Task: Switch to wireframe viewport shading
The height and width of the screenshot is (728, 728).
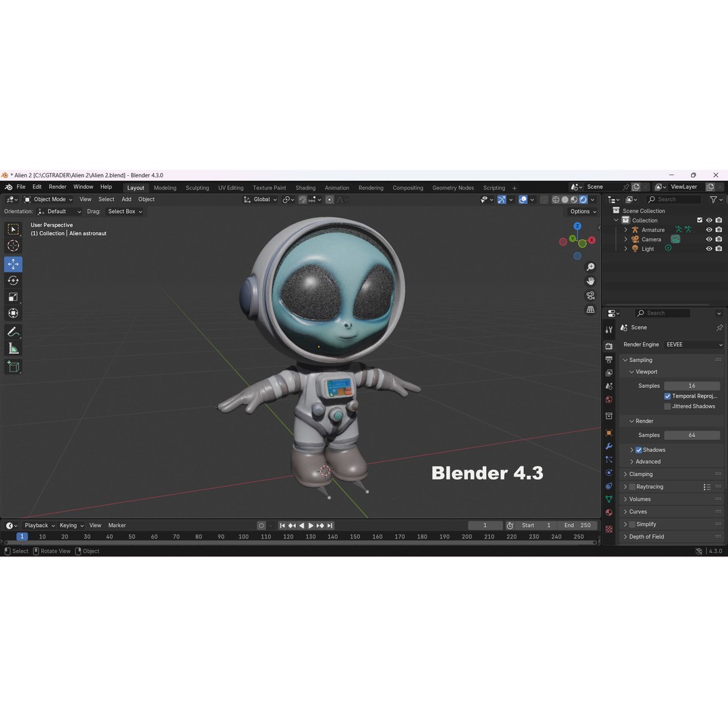Action: pos(555,200)
